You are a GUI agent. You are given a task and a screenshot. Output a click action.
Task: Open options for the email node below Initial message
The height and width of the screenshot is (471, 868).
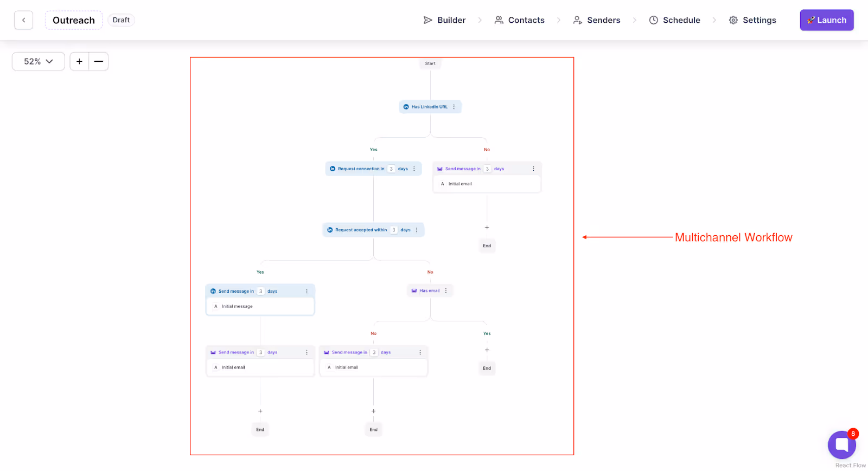pos(307,352)
